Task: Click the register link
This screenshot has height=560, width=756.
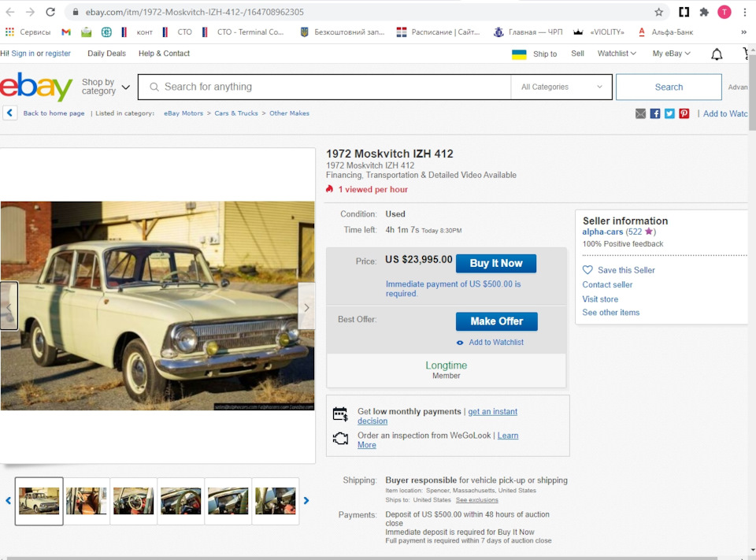Action: pyautogui.click(x=57, y=54)
